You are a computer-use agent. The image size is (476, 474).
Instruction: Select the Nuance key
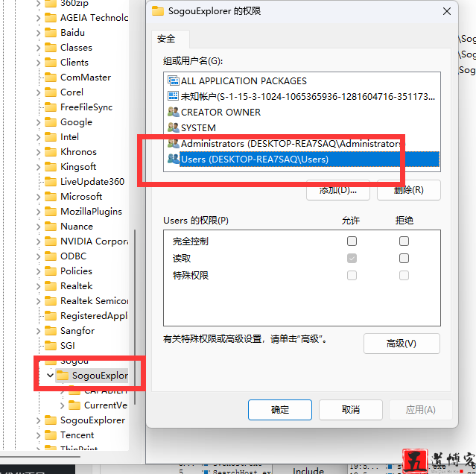pos(77,227)
